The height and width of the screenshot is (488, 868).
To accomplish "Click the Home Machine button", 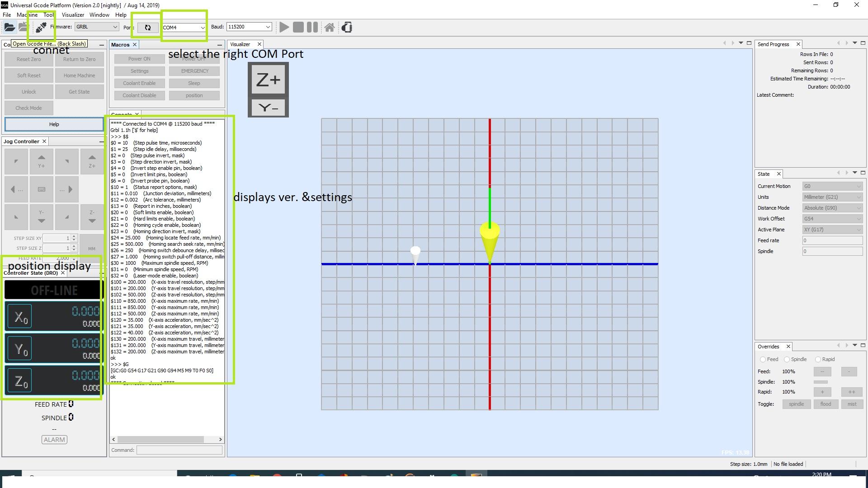I will 79,75.
